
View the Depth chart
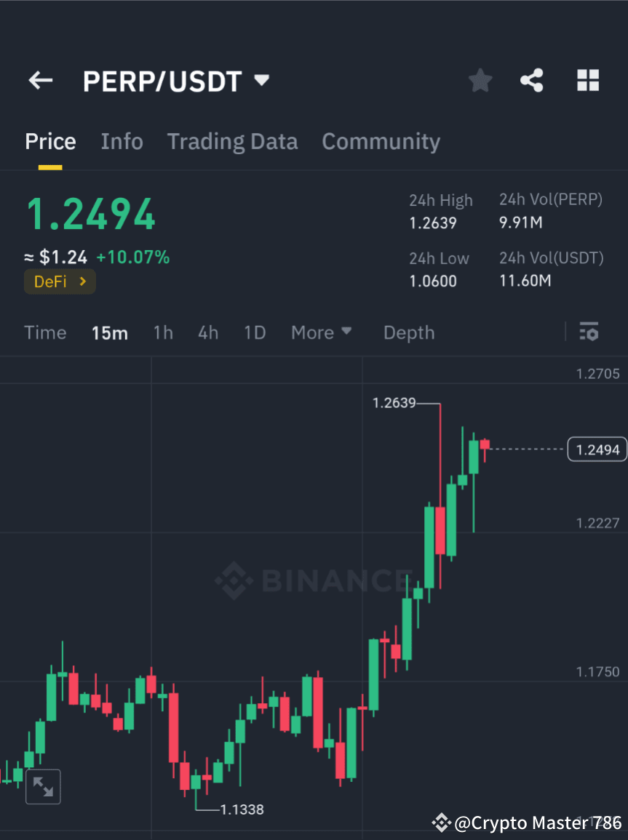(x=408, y=332)
